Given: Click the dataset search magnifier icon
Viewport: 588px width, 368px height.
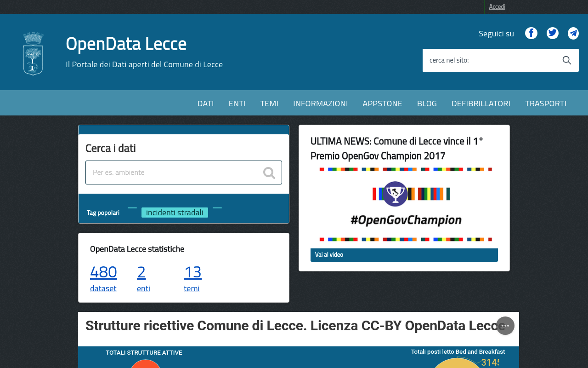Looking at the screenshot, I should click(x=269, y=173).
